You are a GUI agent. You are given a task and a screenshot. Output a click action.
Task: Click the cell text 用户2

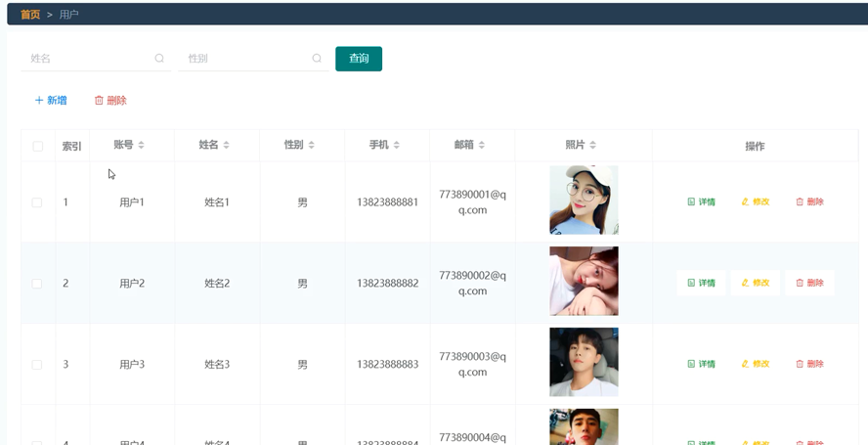coord(132,284)
